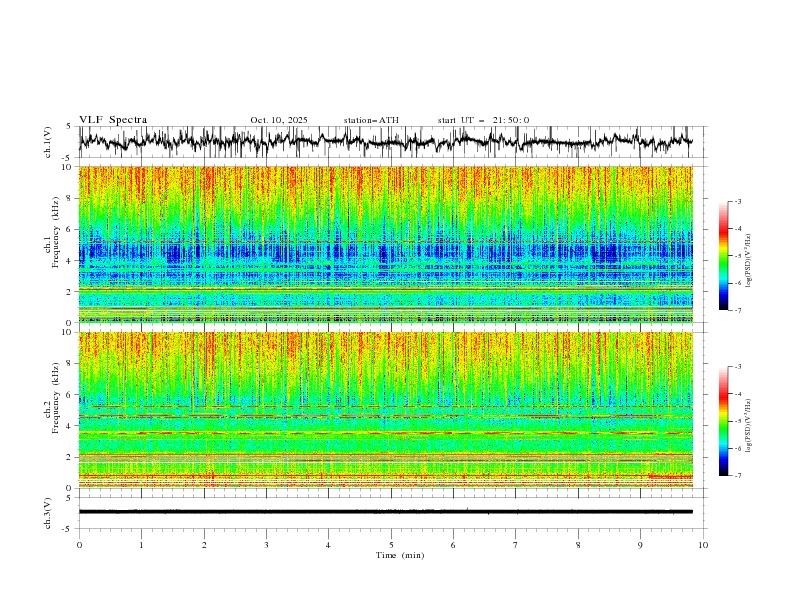
Task: Click the ch.1 'Frequency (kHz)' axis label
Action: [56, 230]
